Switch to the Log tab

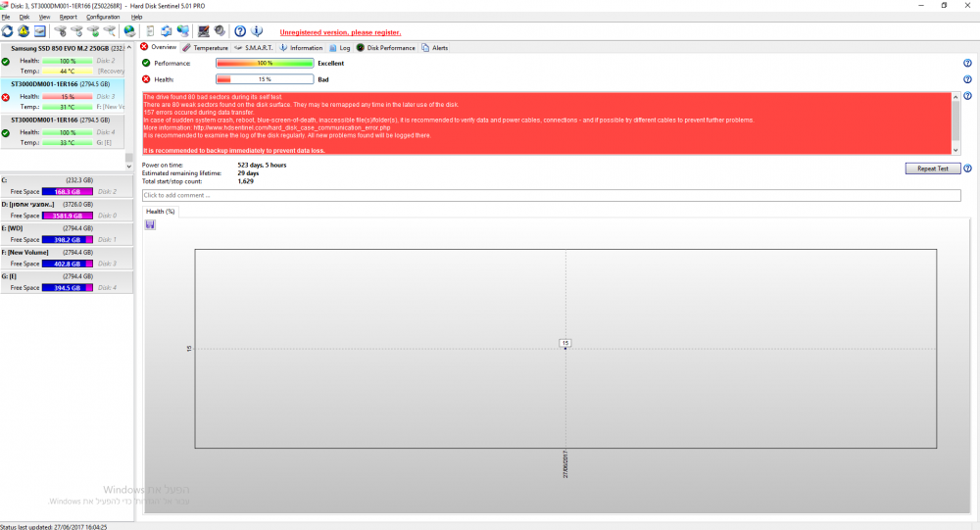point(340,47)
